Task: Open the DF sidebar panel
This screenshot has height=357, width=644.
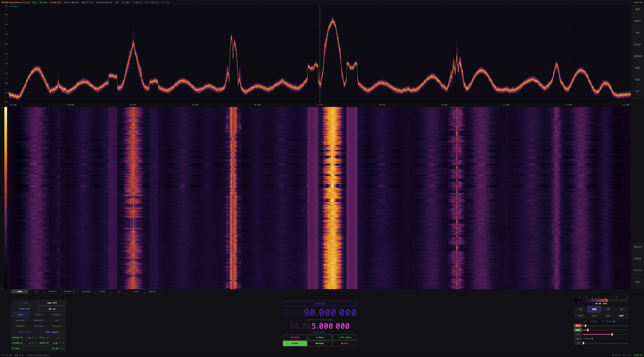Action: [637, 93]
